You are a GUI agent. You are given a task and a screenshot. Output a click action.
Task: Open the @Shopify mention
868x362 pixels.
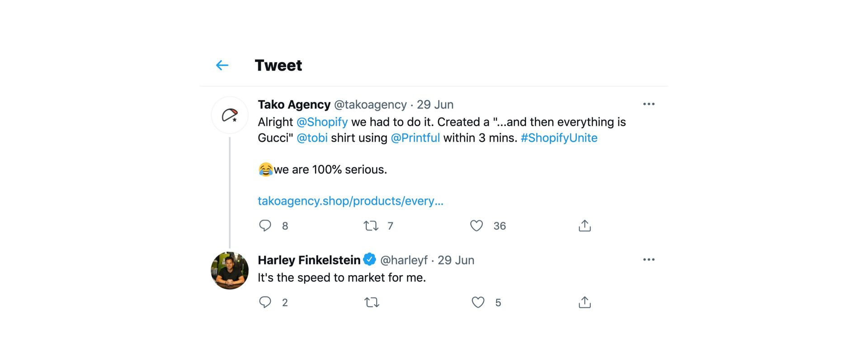click(x=322, y=122)
